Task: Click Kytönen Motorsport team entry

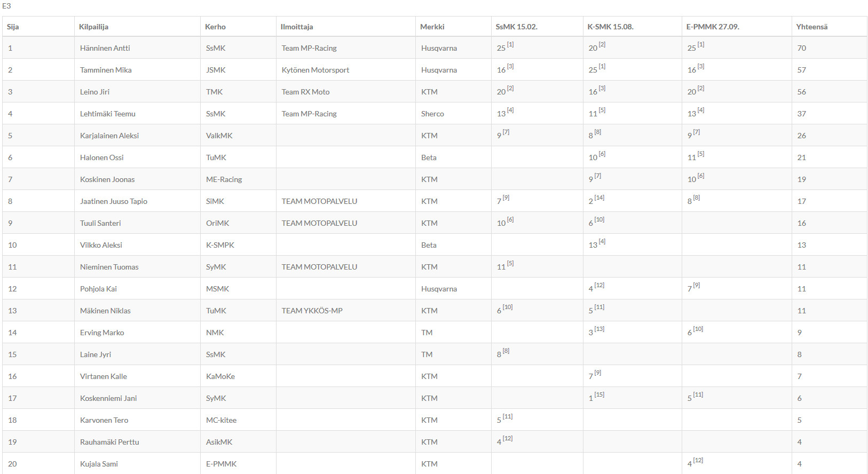Action: pyautogui.click(x=315, y=70)
